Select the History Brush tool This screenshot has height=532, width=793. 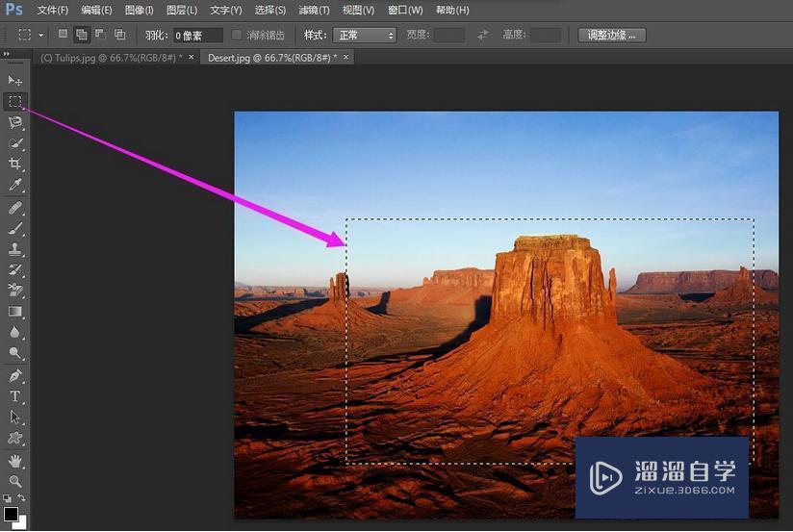(x=15, y=269)
